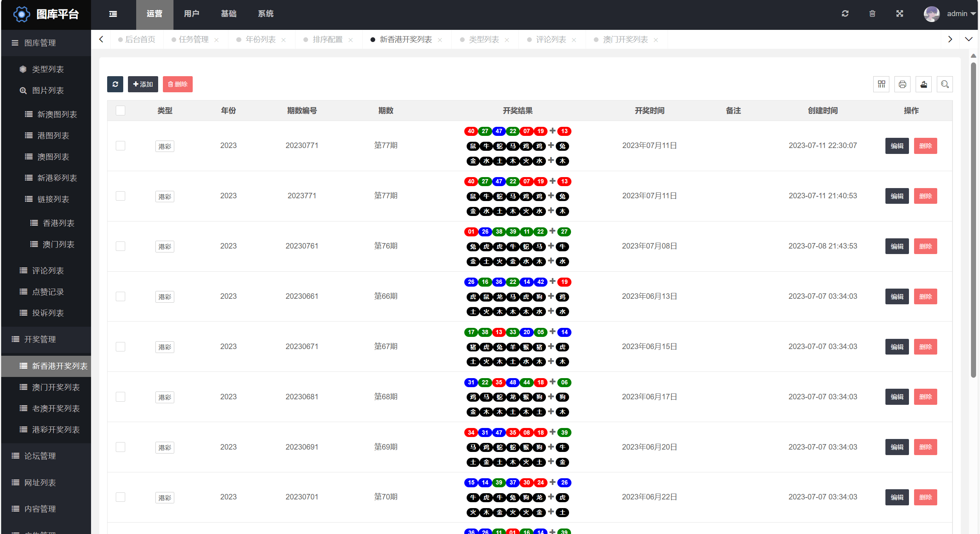Collapse the 开奖管理 sidebar group

tap(46, 339)
